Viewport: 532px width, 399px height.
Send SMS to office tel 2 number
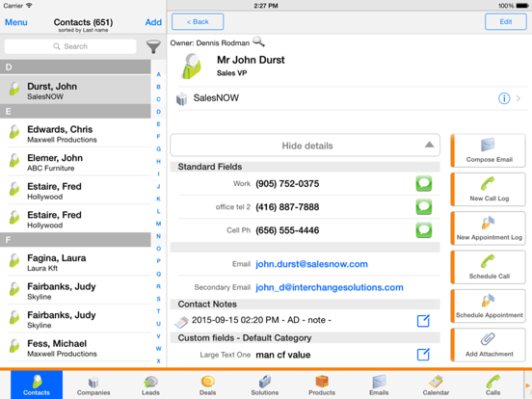pyautogui.click(x=424, y=207)
